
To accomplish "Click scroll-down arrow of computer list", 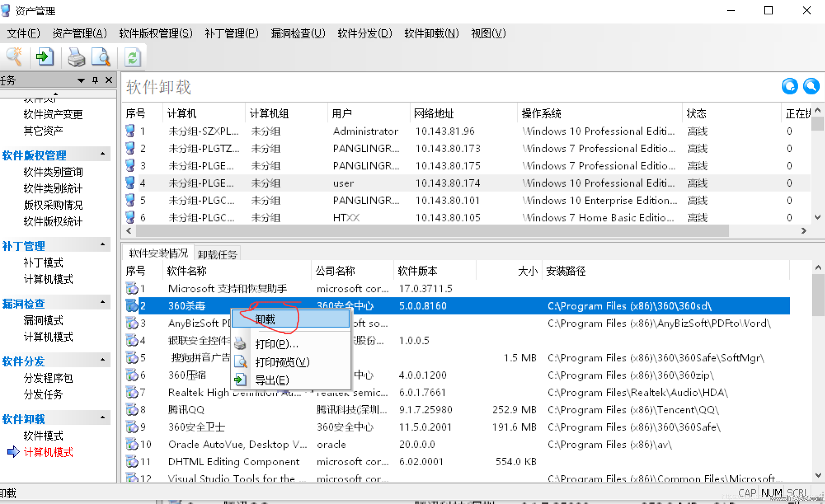I will coord(818,217).
